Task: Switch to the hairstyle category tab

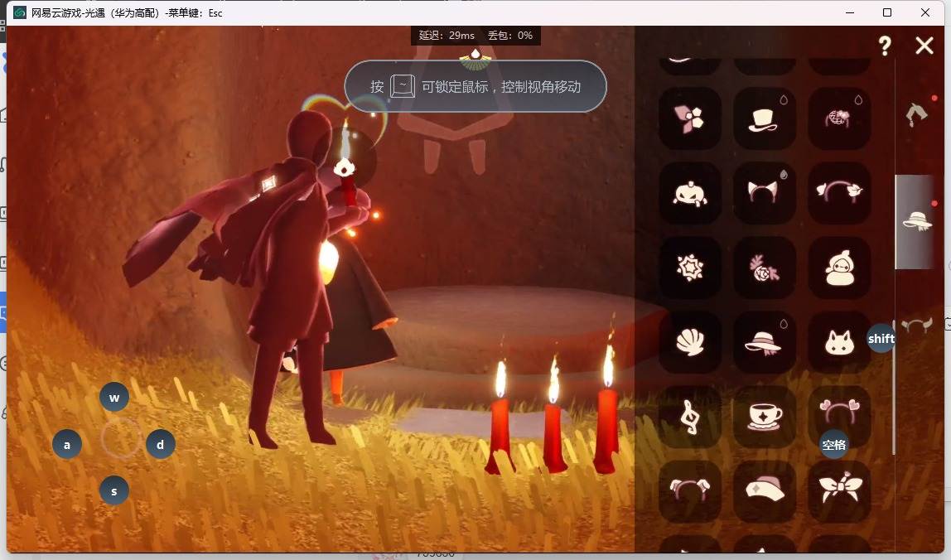Action: point(916,113)
